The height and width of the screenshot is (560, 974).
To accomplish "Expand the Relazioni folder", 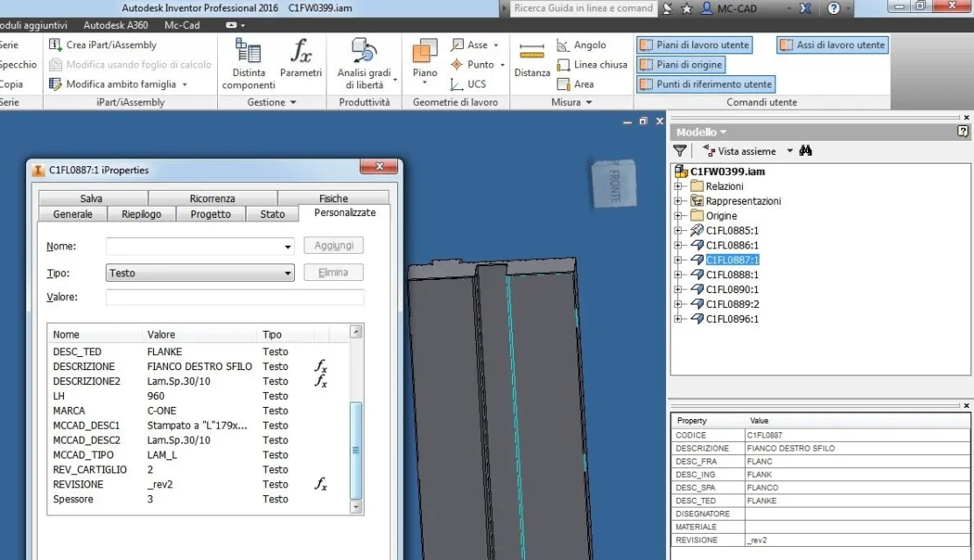I will tap(678, 186).
